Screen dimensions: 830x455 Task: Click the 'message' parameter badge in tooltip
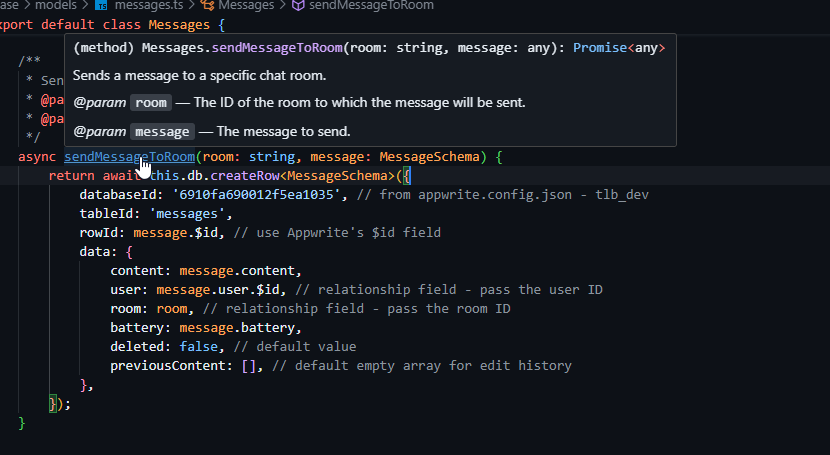(x=162, y=132)
